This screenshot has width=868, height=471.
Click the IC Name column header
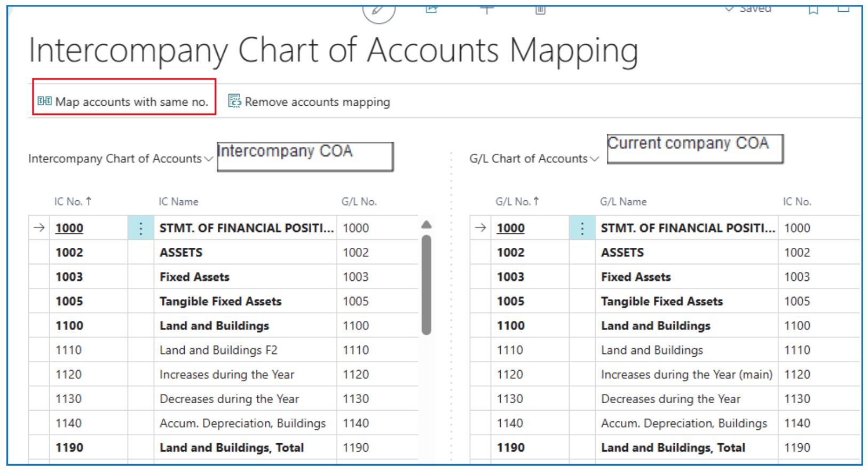coord(178,202)
